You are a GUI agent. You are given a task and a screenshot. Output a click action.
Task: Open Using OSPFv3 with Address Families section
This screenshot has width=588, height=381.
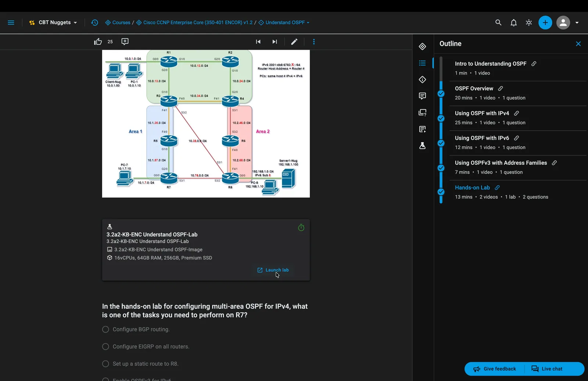pyautogui.click(x=501, y=163)
